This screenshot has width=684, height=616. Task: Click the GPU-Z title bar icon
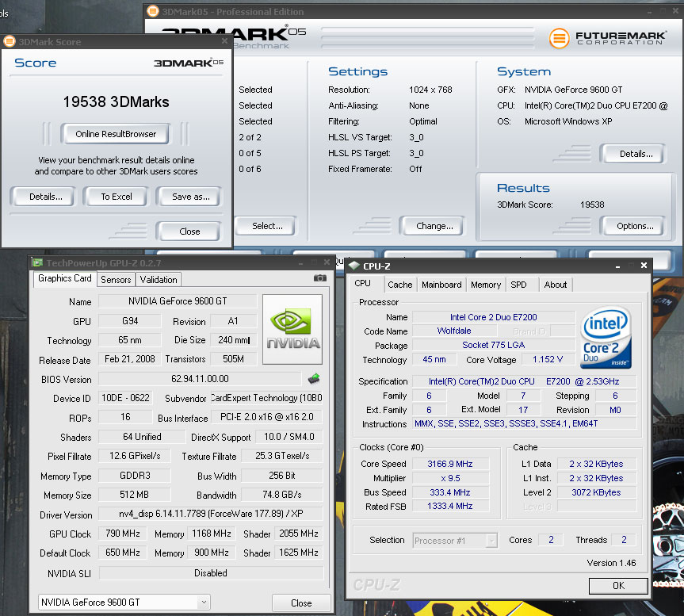tap(38, 262)
